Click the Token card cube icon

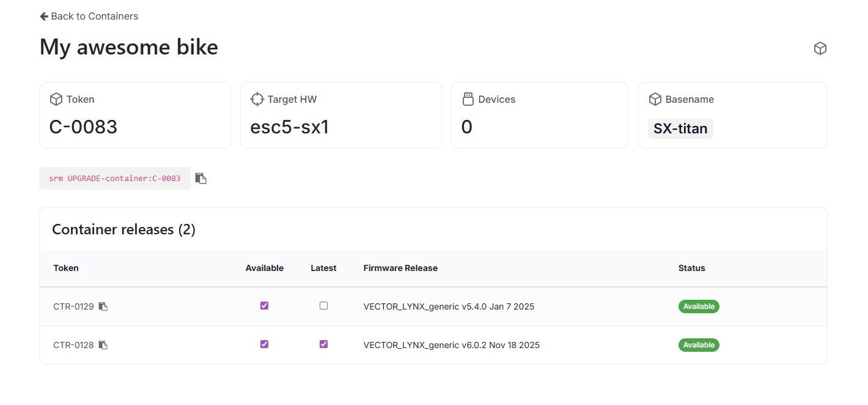(x=56, y=99)
